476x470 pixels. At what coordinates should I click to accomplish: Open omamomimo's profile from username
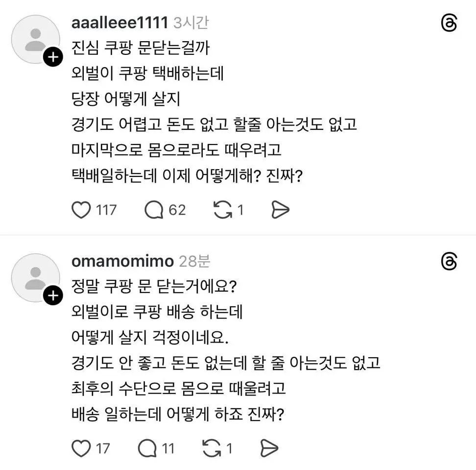[x=122, y=261]
